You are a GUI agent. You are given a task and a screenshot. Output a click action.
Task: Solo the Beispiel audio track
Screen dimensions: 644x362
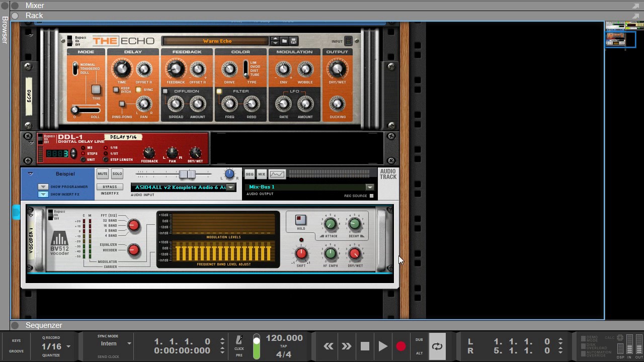click(x=117, y=174)
